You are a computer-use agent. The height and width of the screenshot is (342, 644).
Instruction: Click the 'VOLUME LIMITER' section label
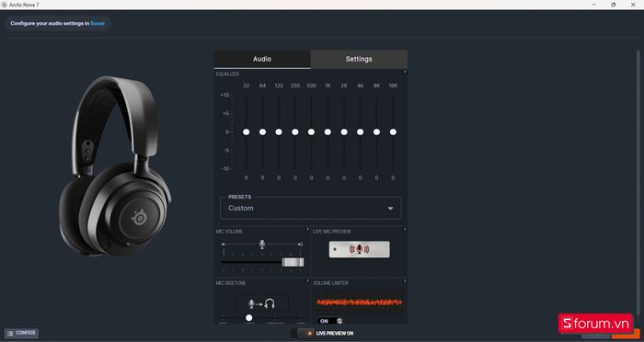tap(330, 283)
